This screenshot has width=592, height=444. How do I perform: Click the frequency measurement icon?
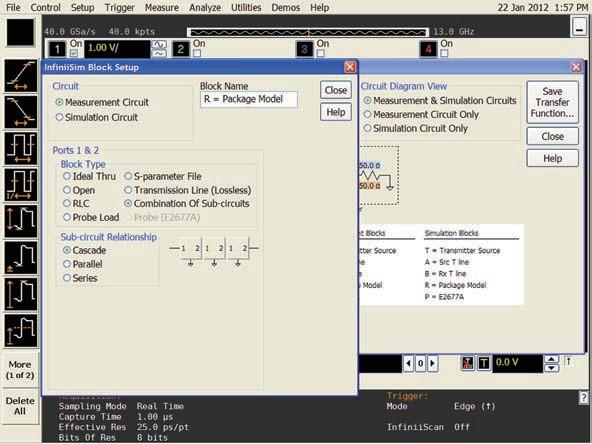point(21,185)
